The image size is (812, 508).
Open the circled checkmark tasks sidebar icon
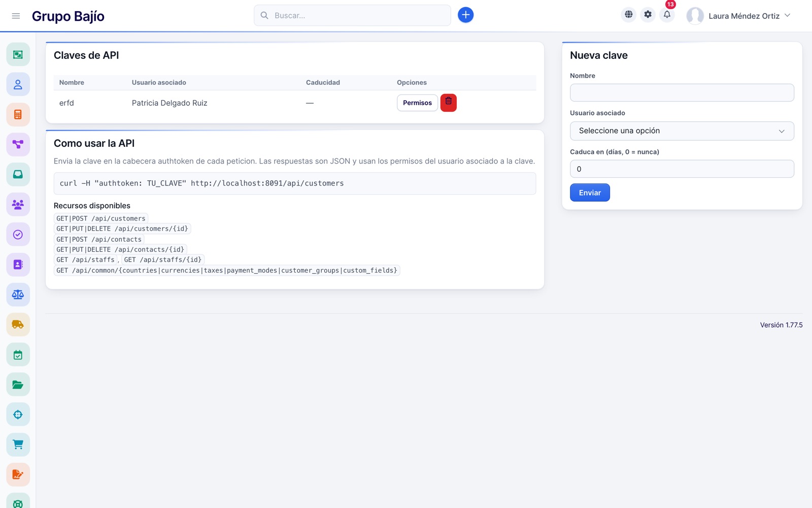point(18,234)
